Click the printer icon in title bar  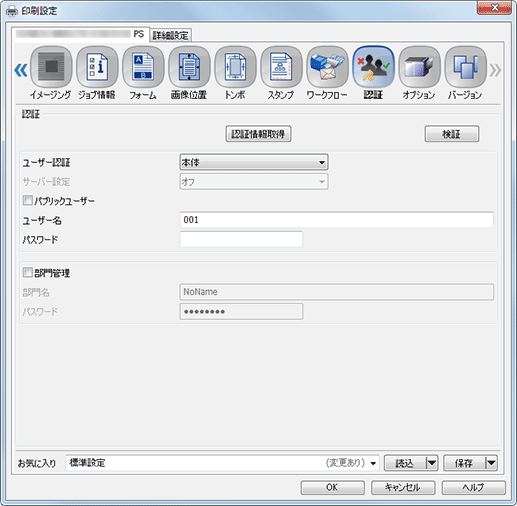pos(12,11)
